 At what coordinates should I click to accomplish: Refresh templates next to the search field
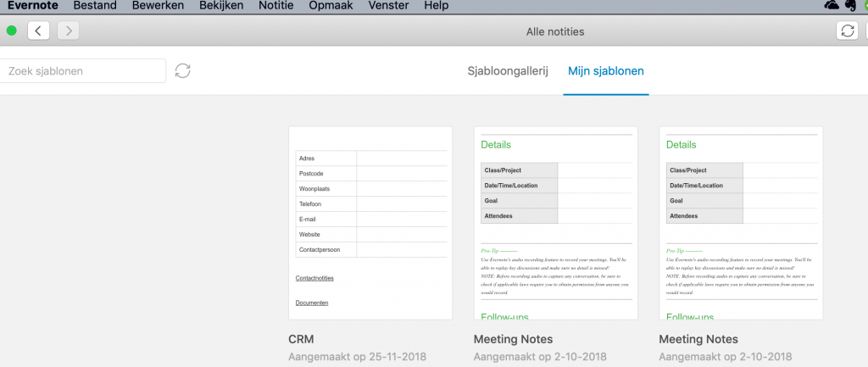pyautogui.click(x=183, y=71)
